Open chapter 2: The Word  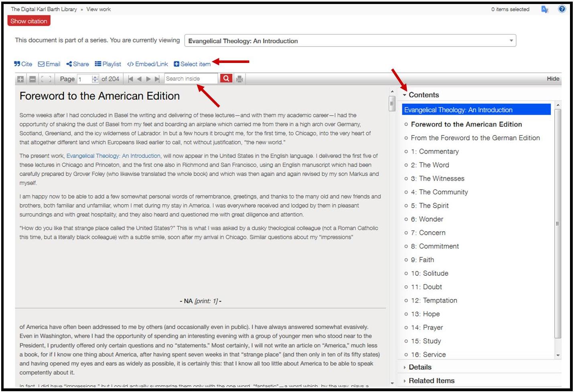430,165
